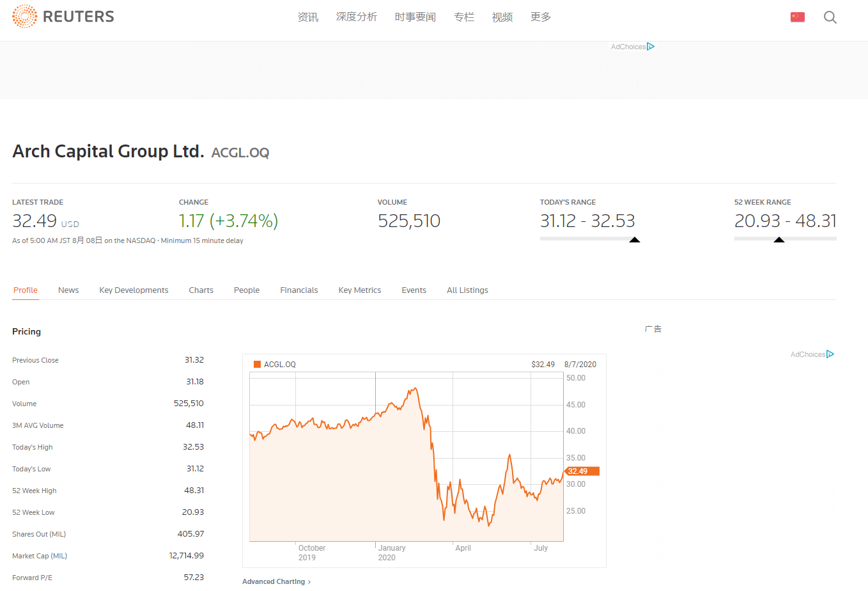
Task: Switch to the All Listings tab
Action: click(467, 290)
